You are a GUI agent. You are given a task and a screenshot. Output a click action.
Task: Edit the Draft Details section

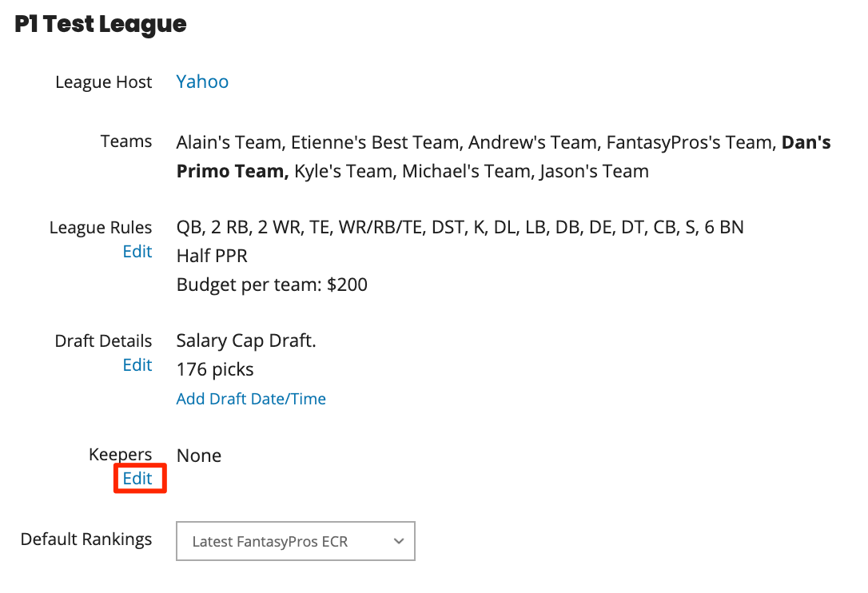(x=137, y=365)
